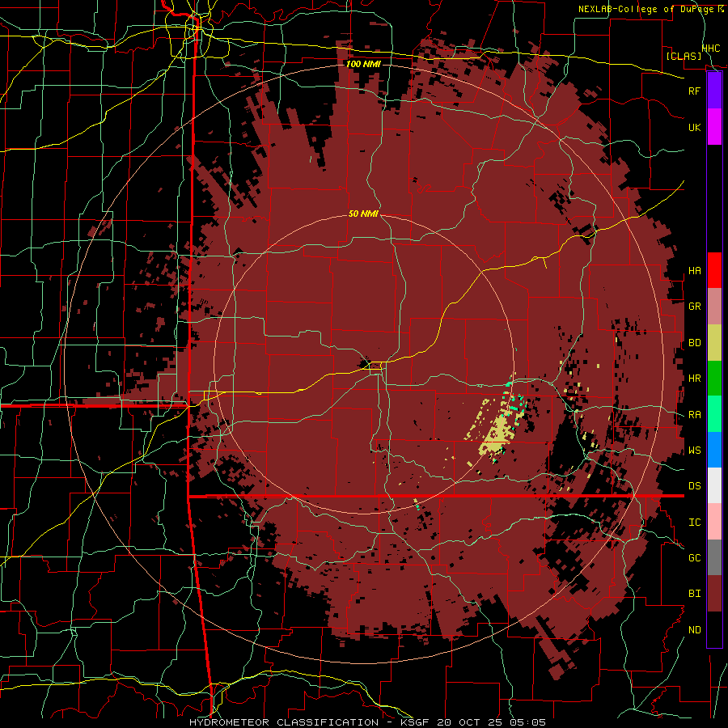Click the HA legend label
This screenshot has width=728, height=728.
[x=694, y=271]
